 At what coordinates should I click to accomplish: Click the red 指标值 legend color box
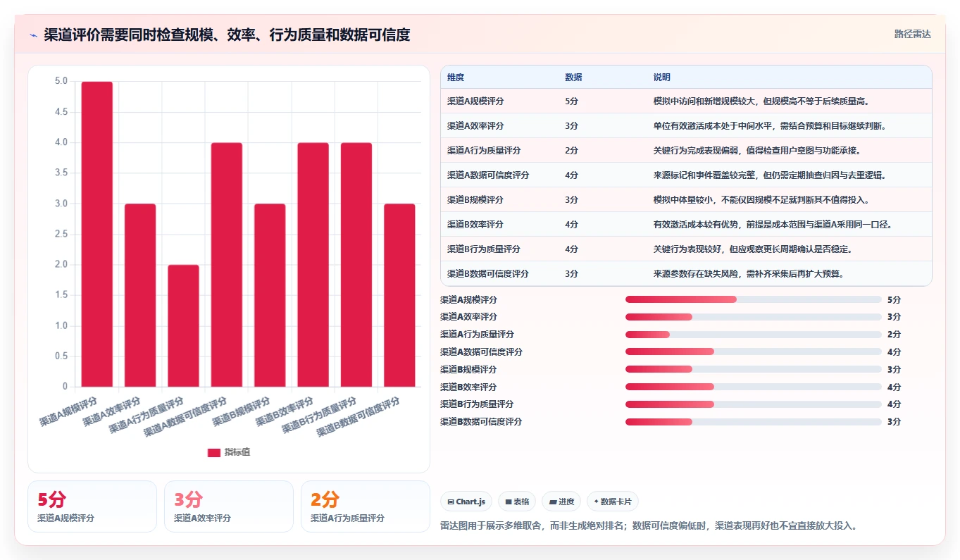pos(214,452)
